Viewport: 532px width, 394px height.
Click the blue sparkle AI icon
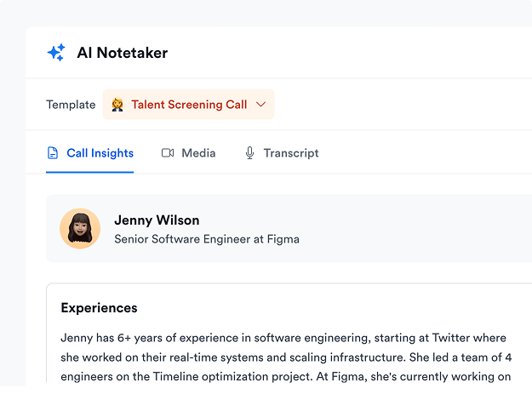tap(56, 52)
